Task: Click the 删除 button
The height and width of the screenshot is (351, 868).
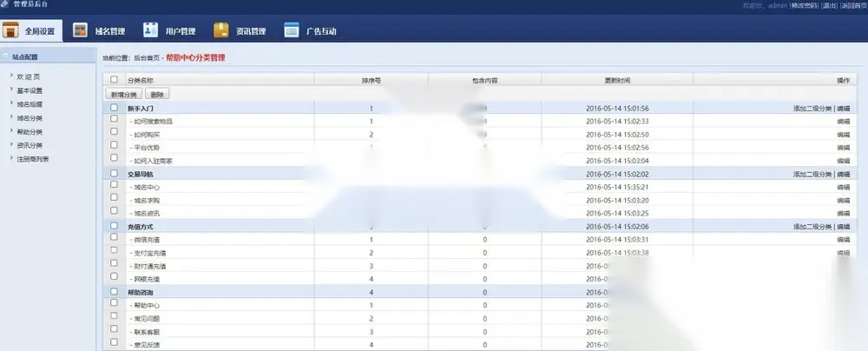Action: pos(157,94)
